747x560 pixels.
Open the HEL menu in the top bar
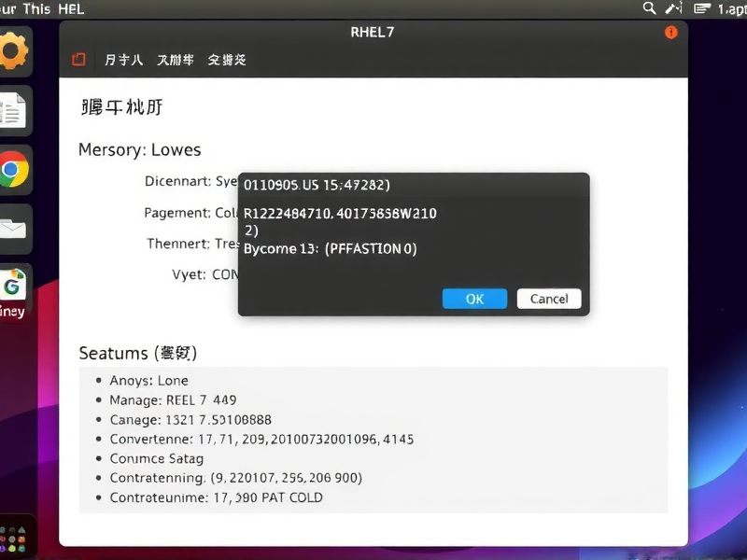(x=70, y=8)
